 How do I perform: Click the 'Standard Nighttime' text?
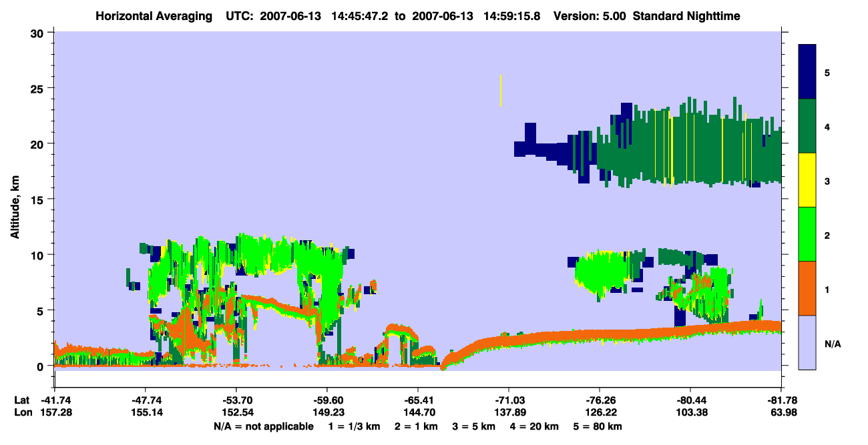[686, 16]
